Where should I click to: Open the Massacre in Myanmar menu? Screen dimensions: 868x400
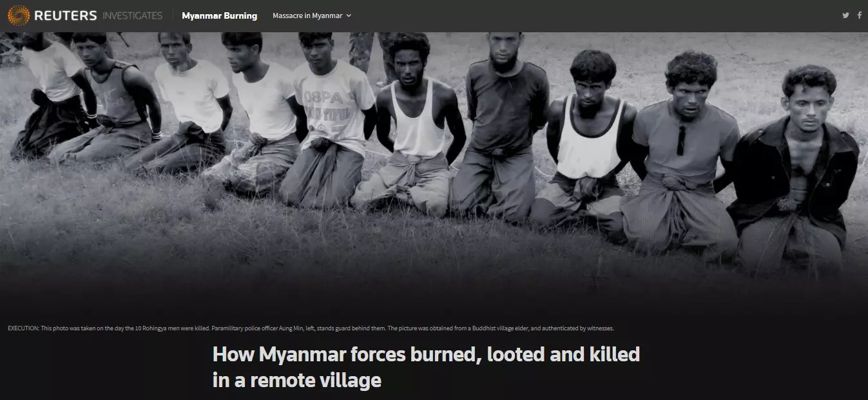tap(307, 15)
